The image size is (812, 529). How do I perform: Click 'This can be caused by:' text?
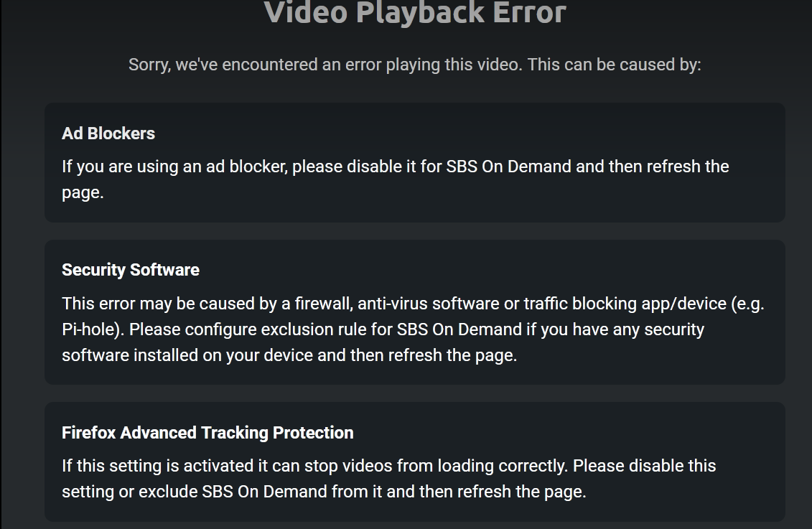614,65
